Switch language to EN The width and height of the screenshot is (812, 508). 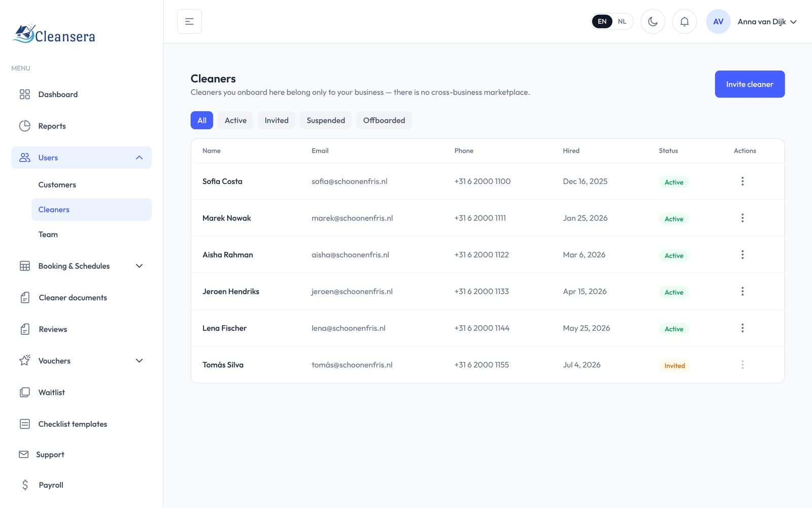[602, 21]
